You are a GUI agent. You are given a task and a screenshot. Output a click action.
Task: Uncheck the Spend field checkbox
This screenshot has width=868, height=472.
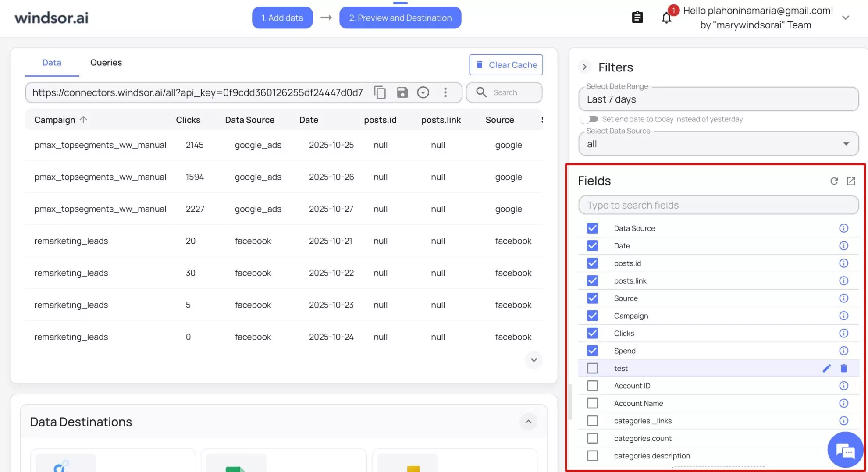592,351
